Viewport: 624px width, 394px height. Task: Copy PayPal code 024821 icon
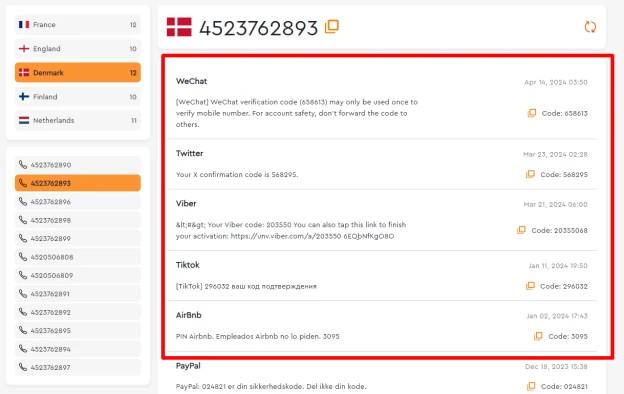(531, 386)
